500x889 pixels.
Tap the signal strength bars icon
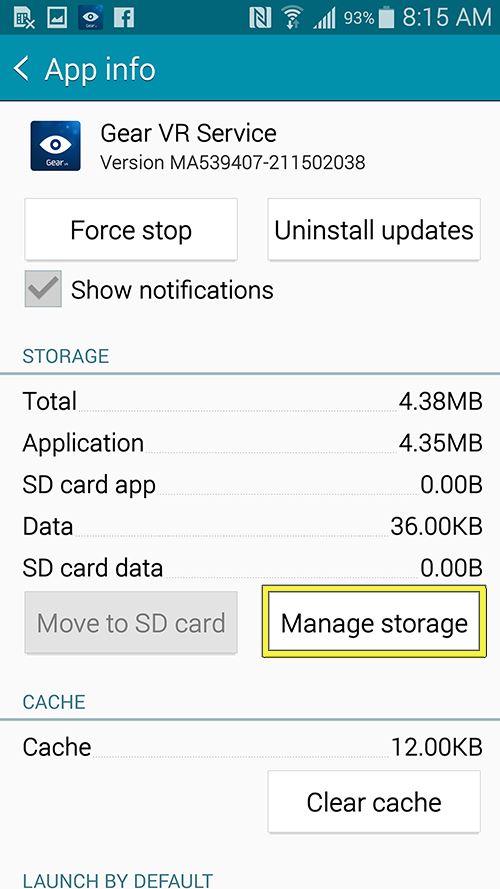pyautogui.click(x=324, y=19)
